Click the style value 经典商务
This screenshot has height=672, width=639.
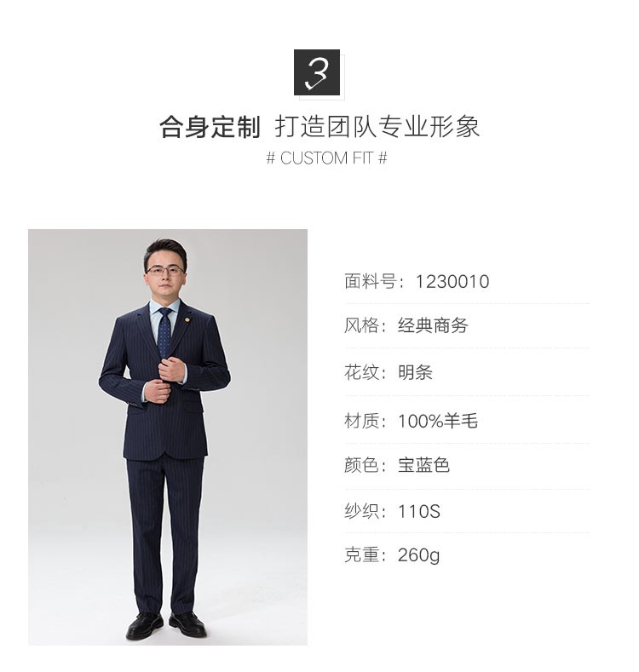433,325
